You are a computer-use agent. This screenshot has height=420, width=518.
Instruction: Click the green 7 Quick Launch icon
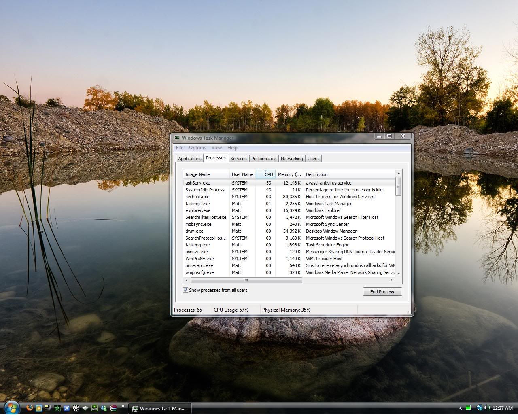pos(57,408)
